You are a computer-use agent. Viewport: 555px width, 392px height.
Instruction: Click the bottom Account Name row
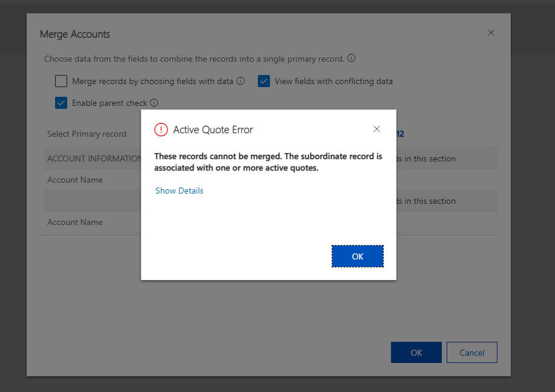[75, 222]
